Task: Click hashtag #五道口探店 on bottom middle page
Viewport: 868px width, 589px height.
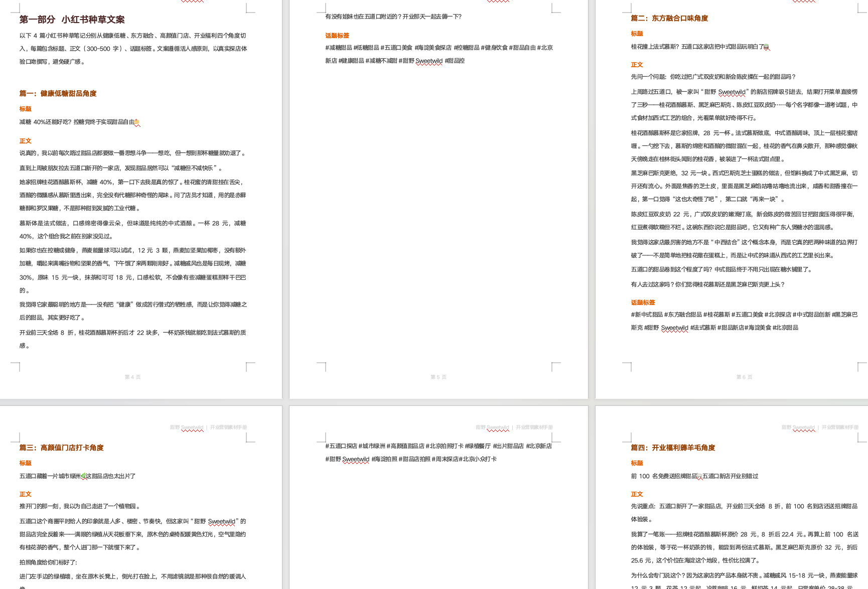Action: 341,446
